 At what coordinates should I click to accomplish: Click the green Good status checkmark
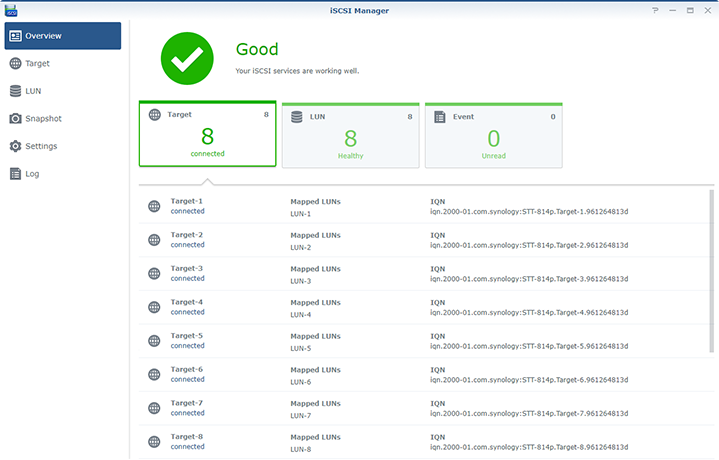187,59
